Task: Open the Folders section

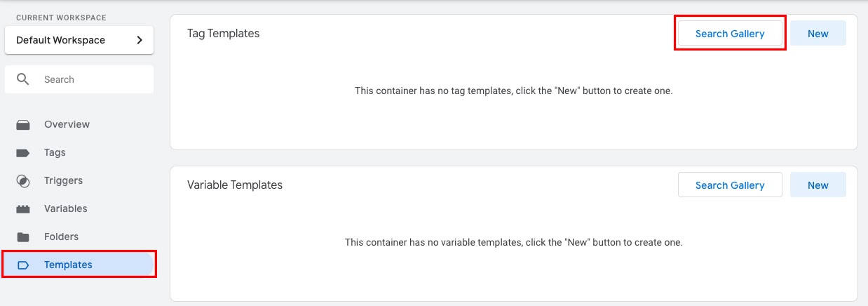Action: [78, 237]
